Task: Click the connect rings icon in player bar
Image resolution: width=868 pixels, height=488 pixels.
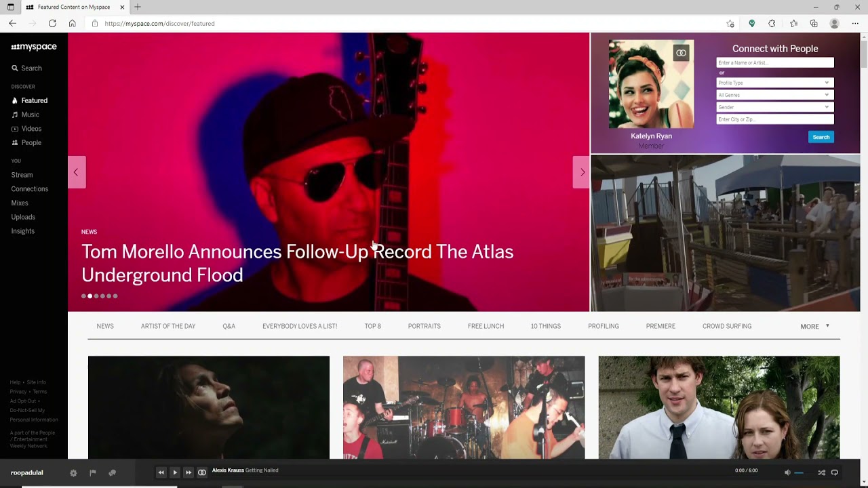Action: pos(202,472)
